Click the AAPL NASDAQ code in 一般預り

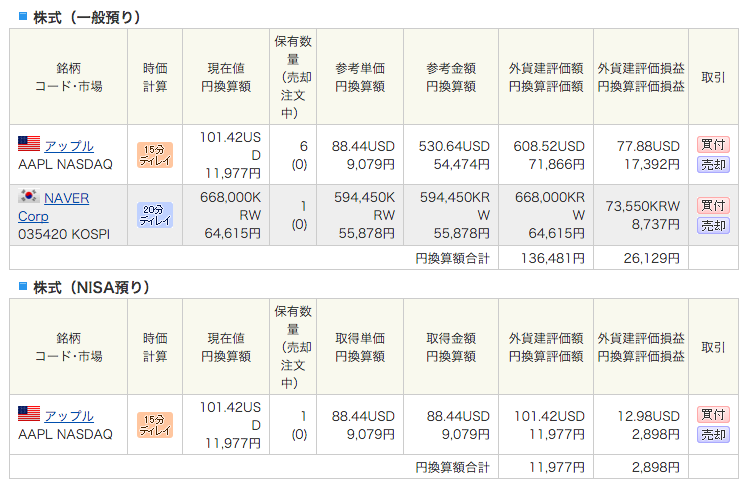[x=65, y=164]
